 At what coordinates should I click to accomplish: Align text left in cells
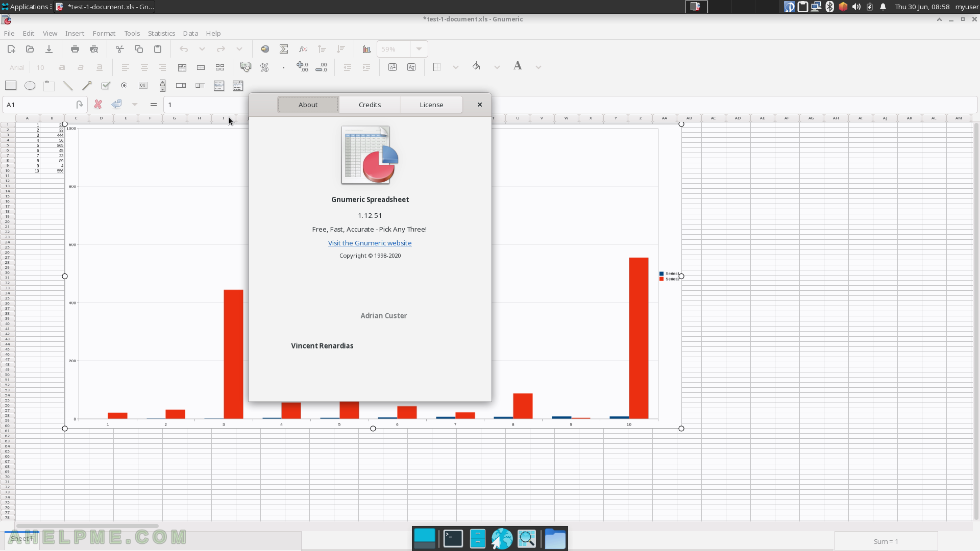coord(125,67)
